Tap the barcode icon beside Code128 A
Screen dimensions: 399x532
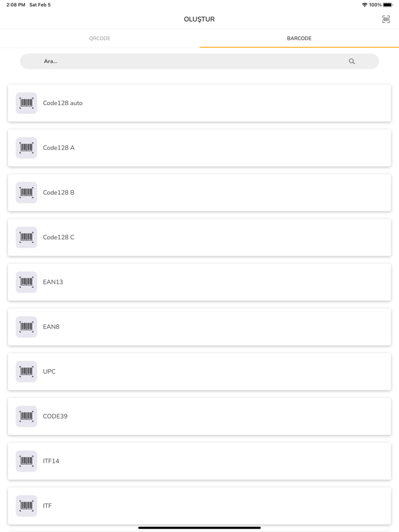(26, 148)
